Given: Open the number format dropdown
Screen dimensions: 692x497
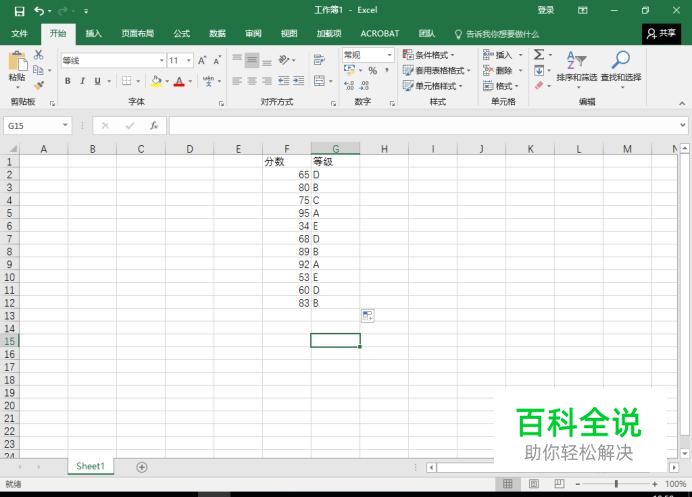Looking at the screenshot, I should 390,55.
